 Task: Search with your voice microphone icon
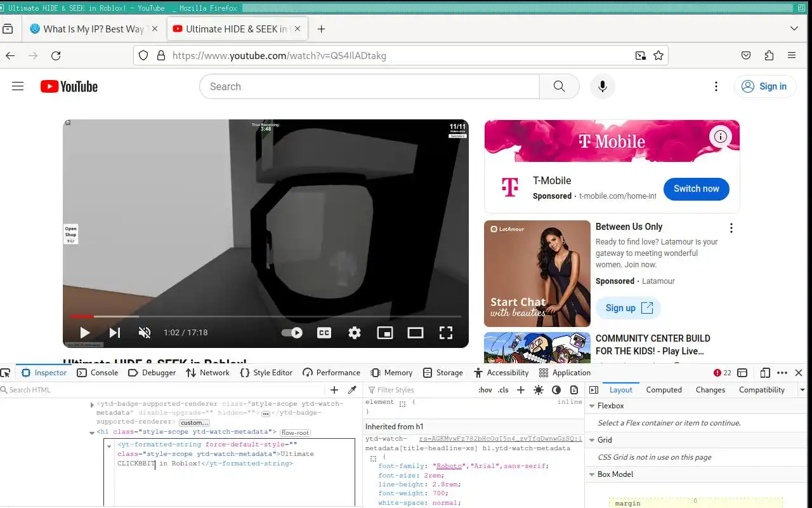[x=603, y=86]
